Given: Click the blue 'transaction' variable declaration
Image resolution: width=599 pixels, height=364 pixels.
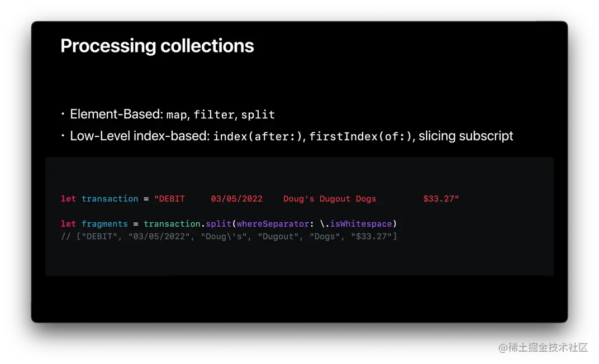Looking at the screenshot, I should coord(110,199).
